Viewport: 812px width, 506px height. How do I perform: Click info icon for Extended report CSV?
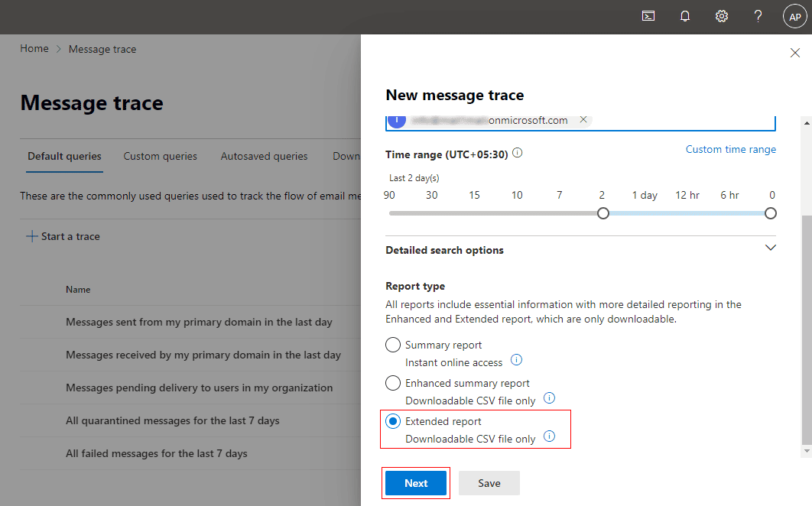point(549,436)
